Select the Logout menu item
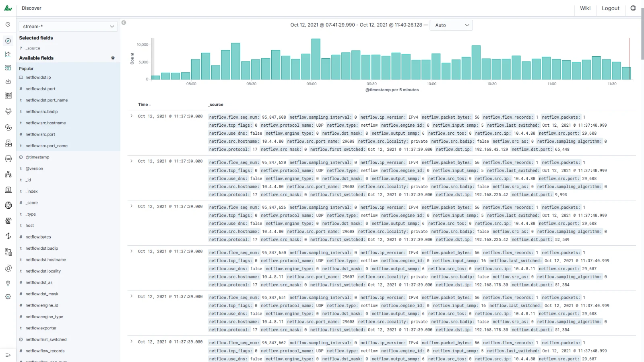This screenshot has width=644, height=362. pos(611,8)
